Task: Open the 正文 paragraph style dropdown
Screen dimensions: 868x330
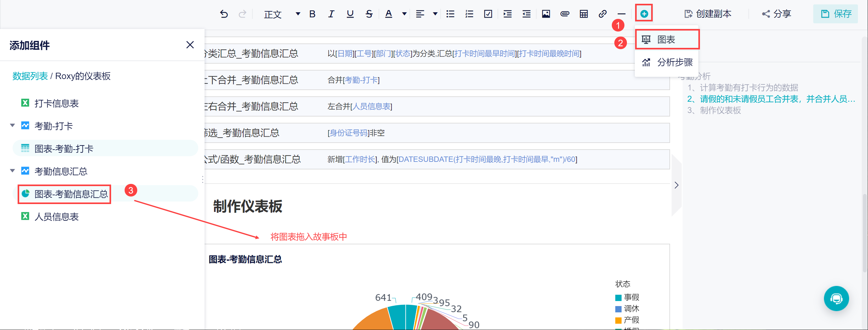Action: tap(282, 14)
